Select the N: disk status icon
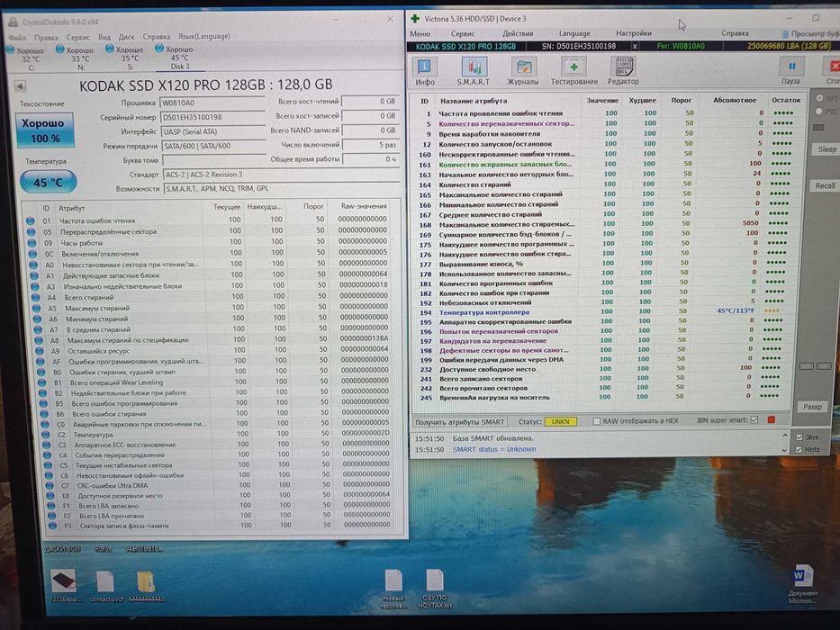The width and height of the screenshot is (840, 630). pyautogui.click(x=60, y=49)
